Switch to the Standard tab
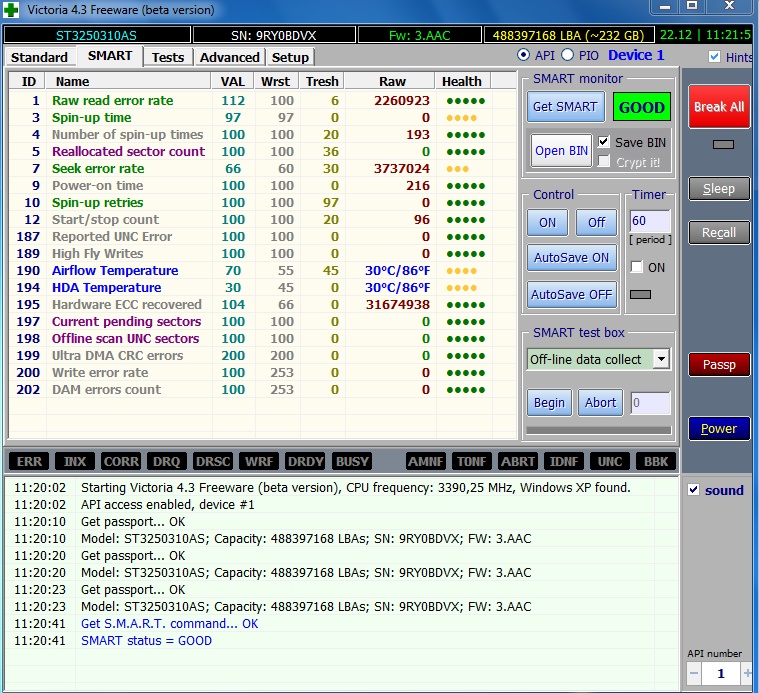759x693 pixels. [x=39, y=57]
